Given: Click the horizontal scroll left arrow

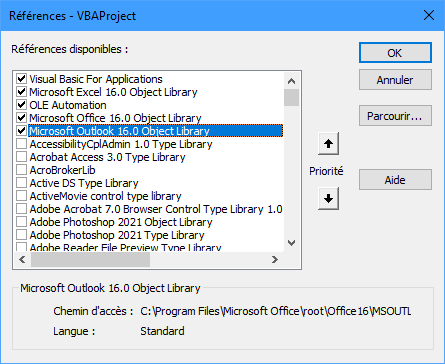Looking at the screenshot, I should 22,259.
